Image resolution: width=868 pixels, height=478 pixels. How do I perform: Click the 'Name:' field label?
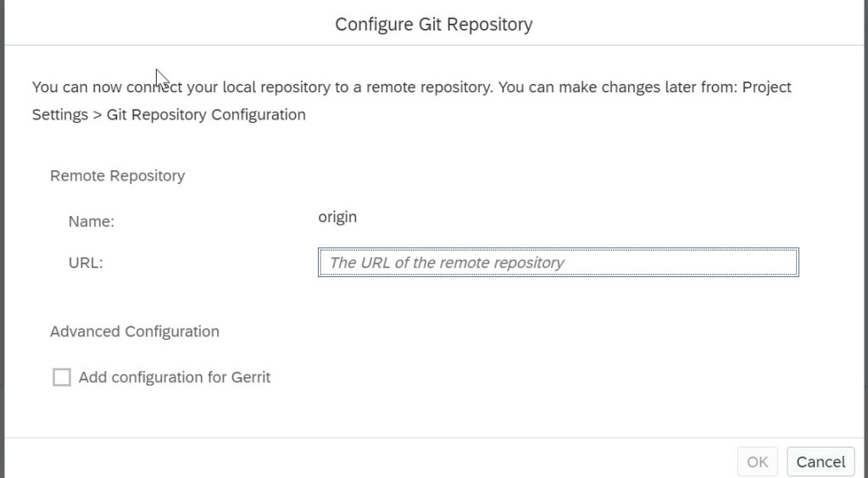click(x=91, y=222)
